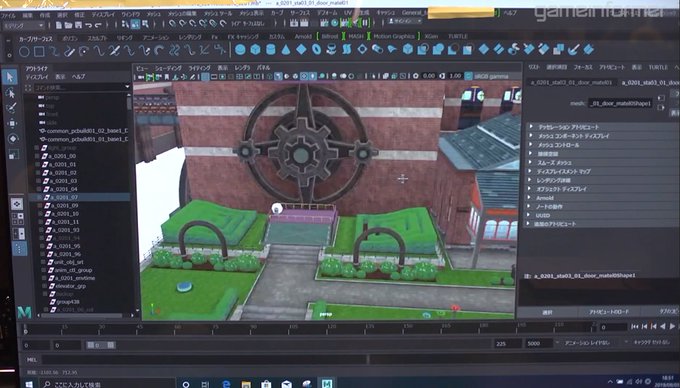Open the menu set dropdown at top left
The image size is (680, 388).
(23, 26)
